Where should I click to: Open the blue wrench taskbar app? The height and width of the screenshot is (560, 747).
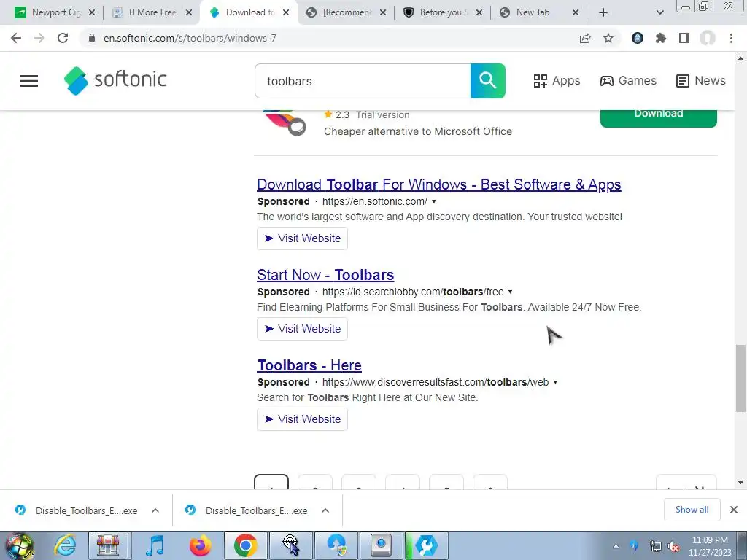426,545
